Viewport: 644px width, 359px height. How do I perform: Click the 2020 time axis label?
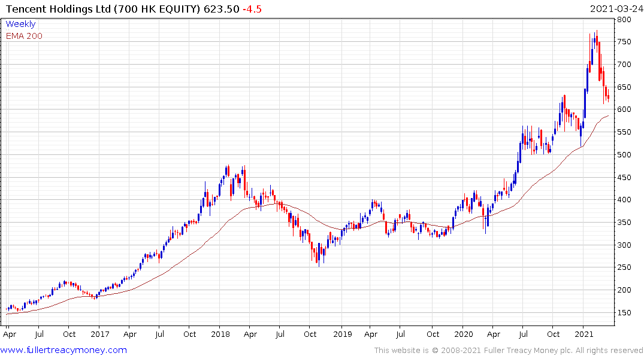coord(464,334)
